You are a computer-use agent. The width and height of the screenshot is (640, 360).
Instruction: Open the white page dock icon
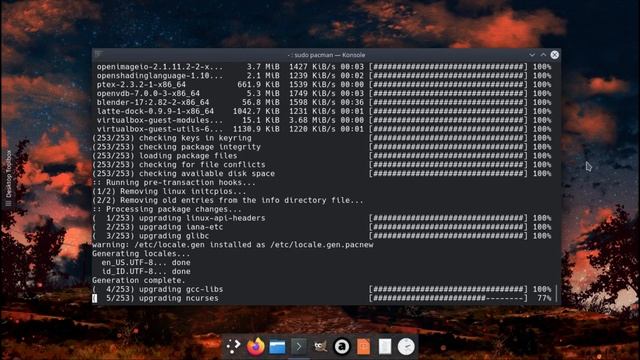click(x=385, y=347)
